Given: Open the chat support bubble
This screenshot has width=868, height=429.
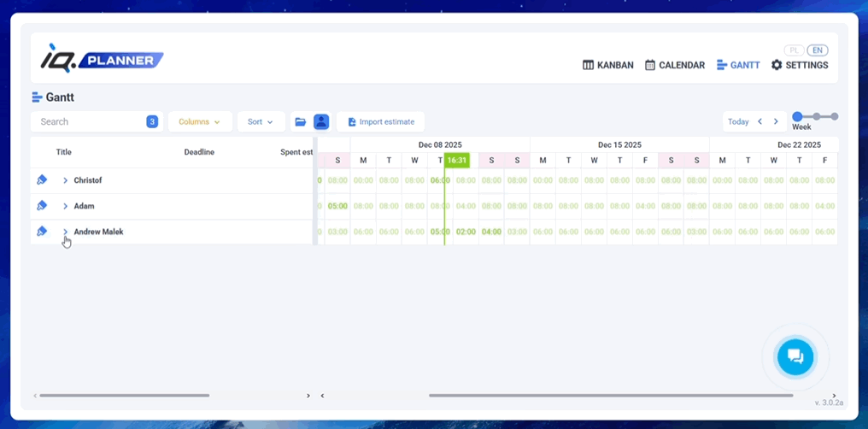Looking at the screenshot, I should (x=795, y=356).
